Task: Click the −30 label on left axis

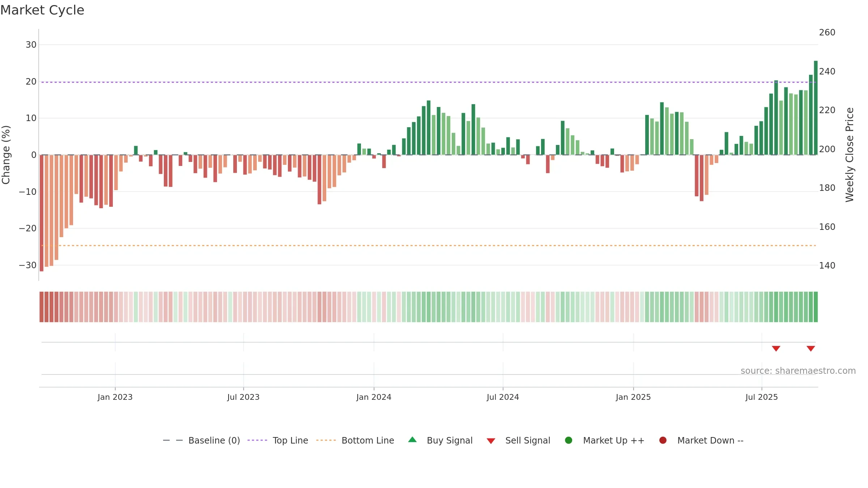Action: 28,265
